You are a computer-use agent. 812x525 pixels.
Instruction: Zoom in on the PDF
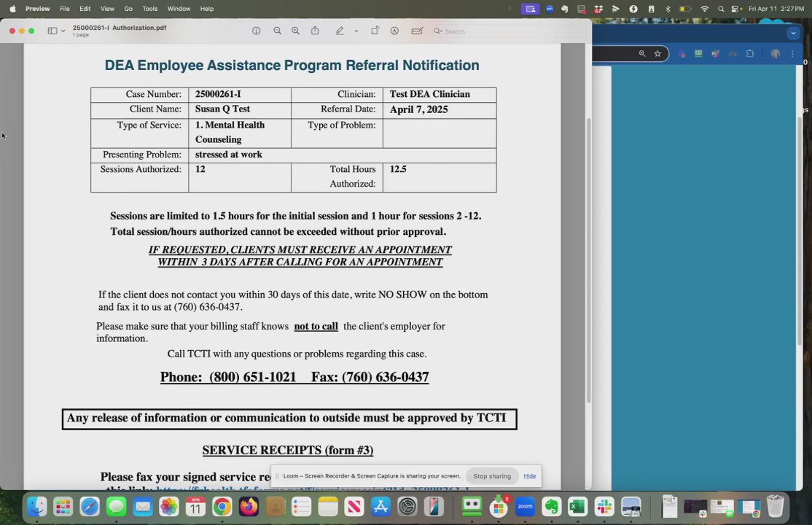tap(296, 31)
